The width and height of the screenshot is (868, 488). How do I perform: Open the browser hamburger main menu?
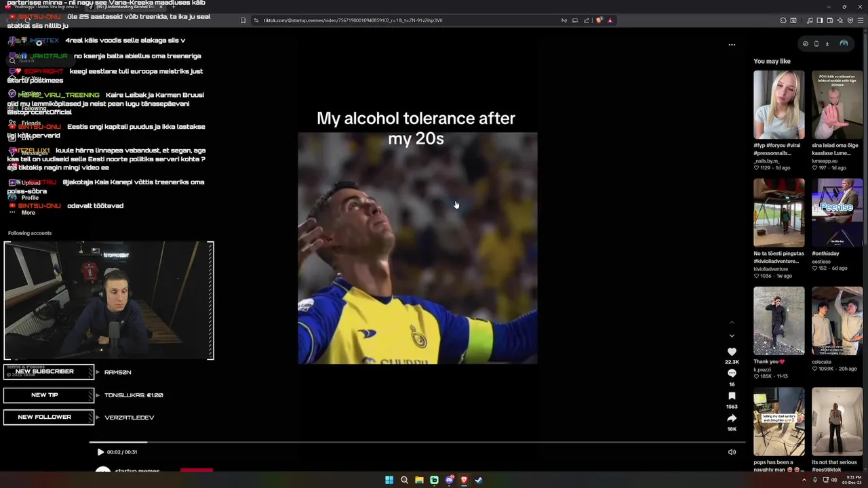tap(861, 20)
